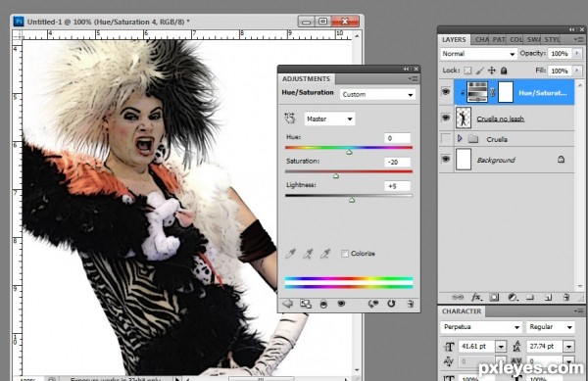Screen dimensions: 588x381
Task: Switch to the Swatches tab
Action: coord(533,39)
